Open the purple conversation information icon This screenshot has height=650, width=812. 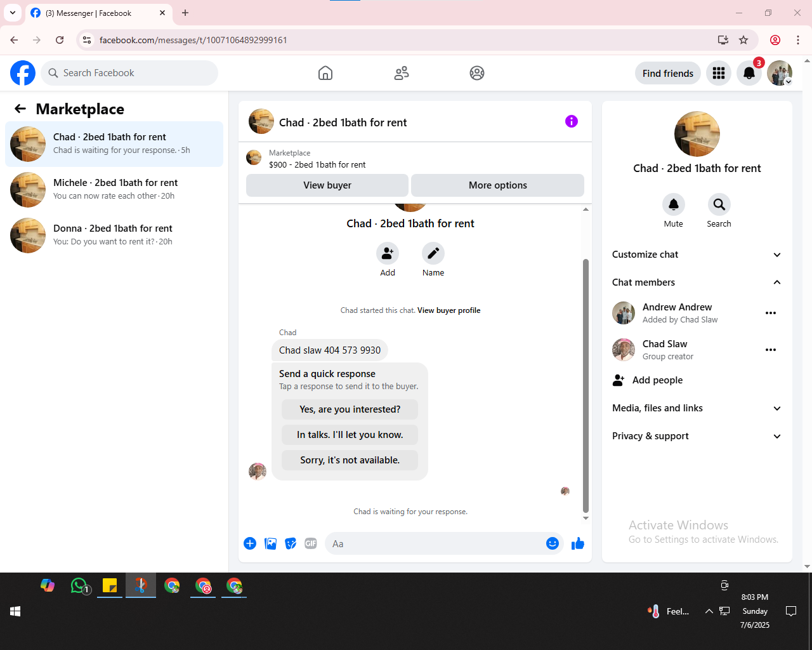click(572, 121)
